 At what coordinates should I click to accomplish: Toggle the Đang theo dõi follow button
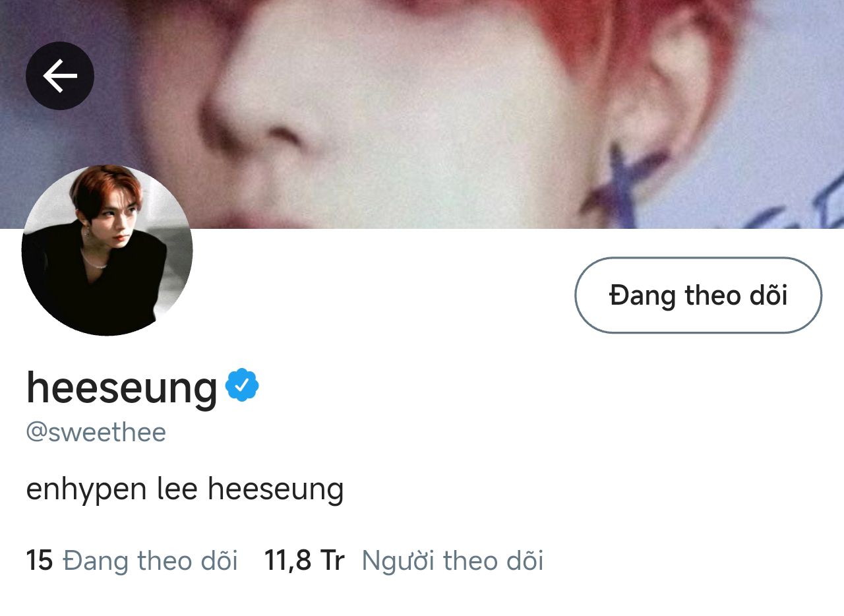[698, 295]
